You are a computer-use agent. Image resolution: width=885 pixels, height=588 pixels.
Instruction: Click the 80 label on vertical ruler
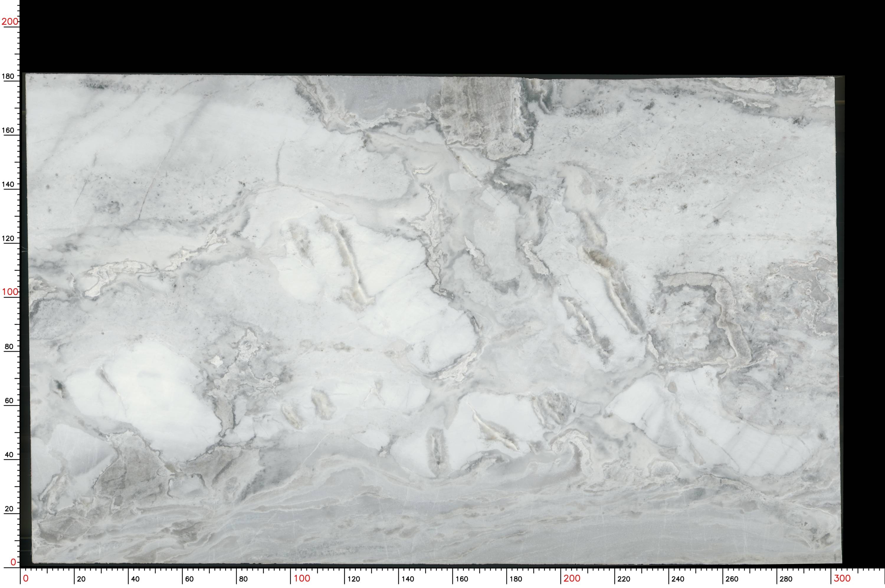point(9,346)
